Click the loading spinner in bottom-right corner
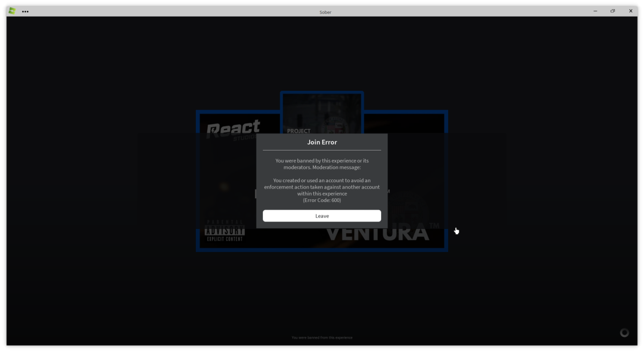 [624, 333]
